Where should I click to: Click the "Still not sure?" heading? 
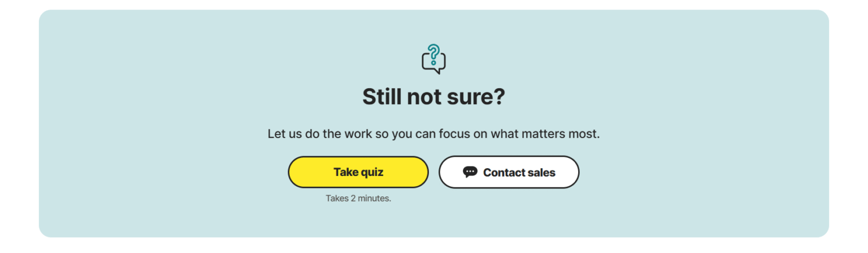click(433, 97)
